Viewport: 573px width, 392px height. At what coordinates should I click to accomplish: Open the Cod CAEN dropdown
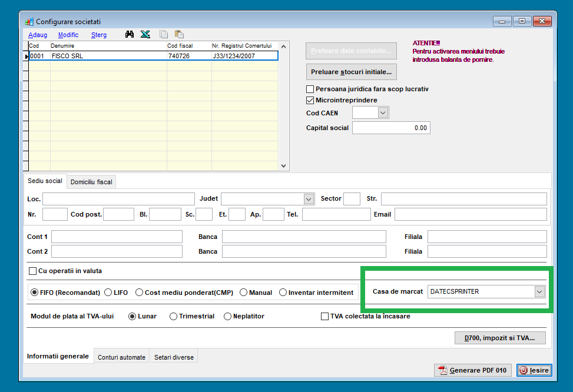click(x=383, y=112)
